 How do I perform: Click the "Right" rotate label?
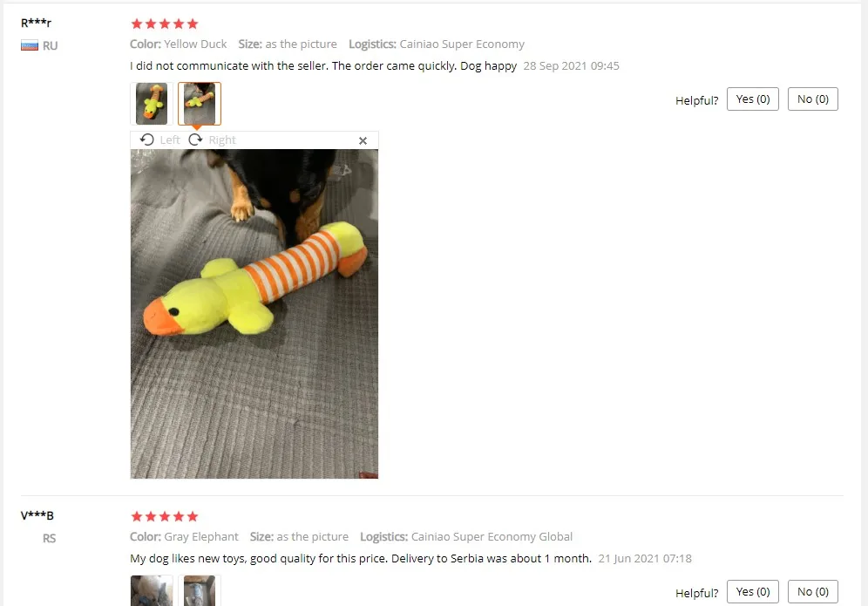point(222,140)
